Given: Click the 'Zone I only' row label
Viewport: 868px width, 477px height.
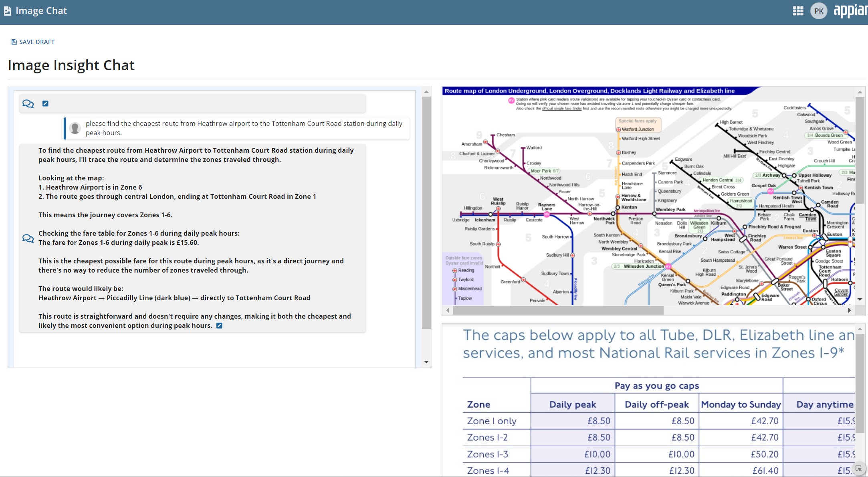Looking at the screenshot, I should 491,421.
